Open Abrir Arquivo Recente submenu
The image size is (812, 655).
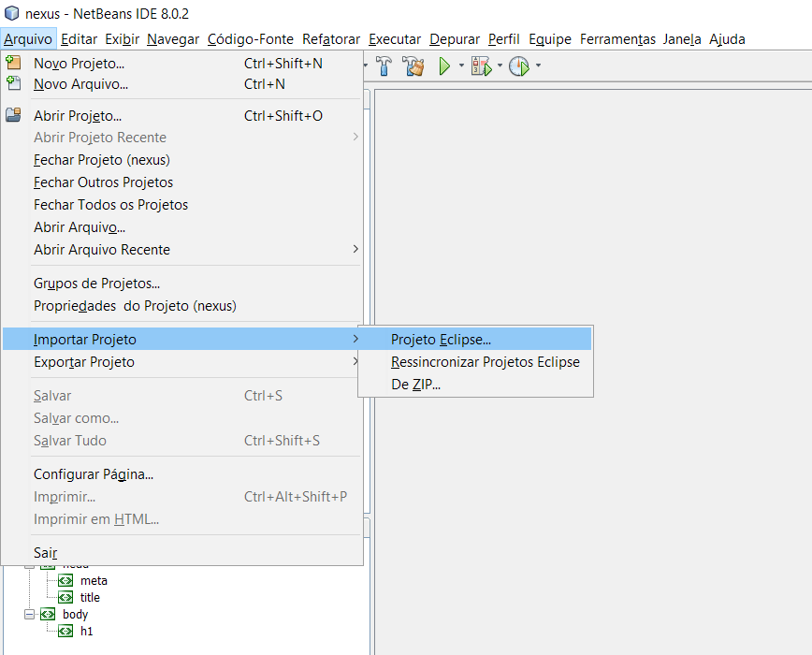181,249
